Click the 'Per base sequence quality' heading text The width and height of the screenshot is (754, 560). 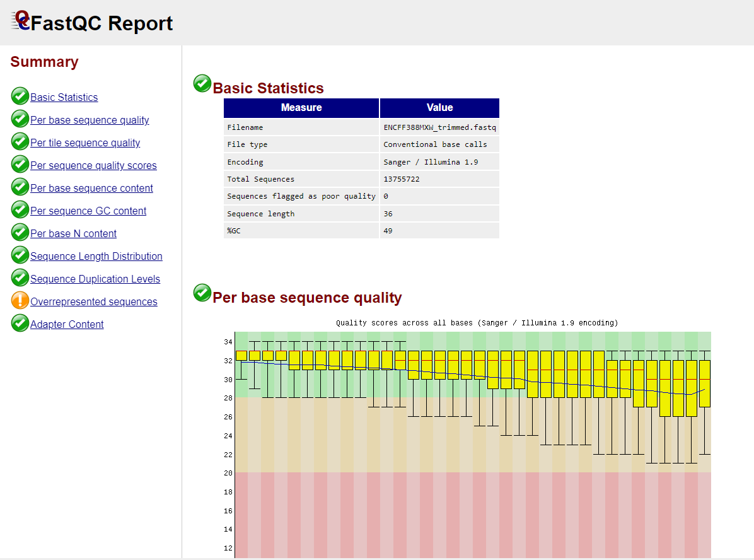click(307, 298)
